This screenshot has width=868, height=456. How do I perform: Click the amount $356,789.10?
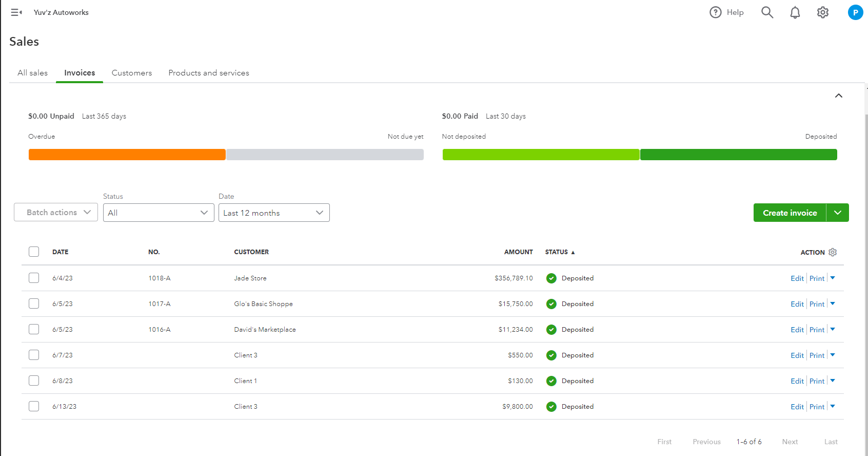pos(514,278)
